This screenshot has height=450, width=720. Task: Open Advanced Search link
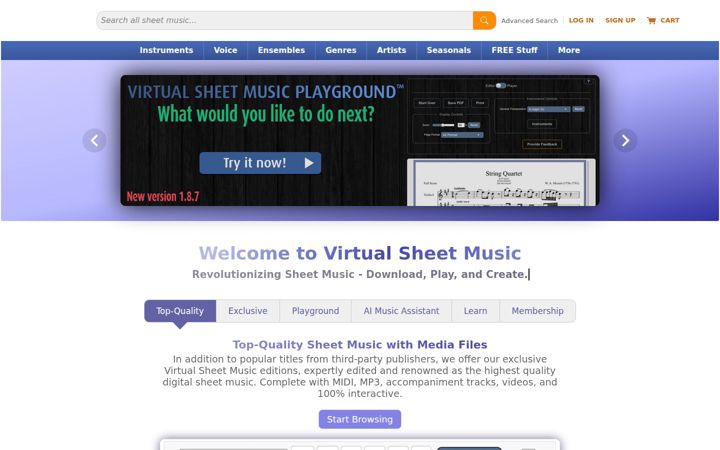[529, 21]
